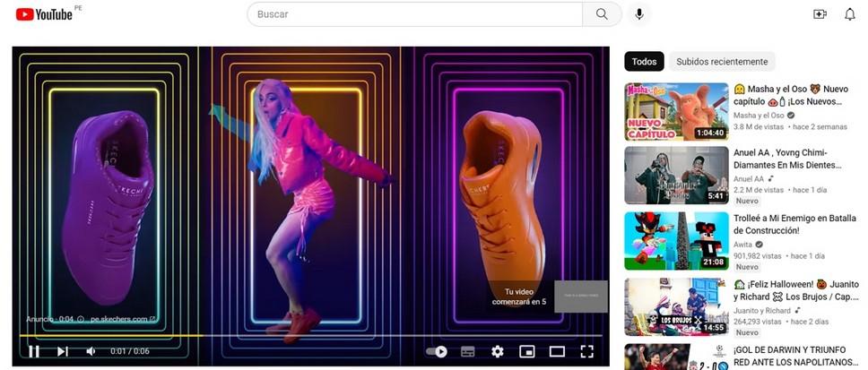Open the Awita channel name
The height and width of the screenshot is (370, 868).
pos(742,245)
